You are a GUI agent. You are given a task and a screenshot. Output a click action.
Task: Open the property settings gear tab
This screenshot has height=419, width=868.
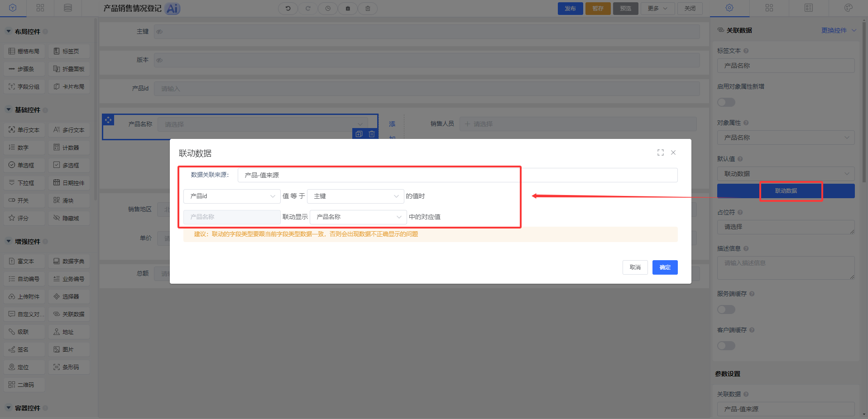pos(729,8)
